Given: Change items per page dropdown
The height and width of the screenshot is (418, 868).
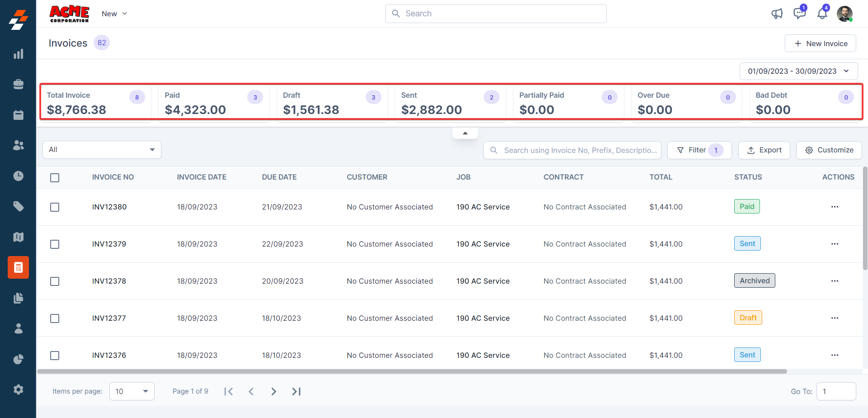Looking at the screenshot, I should click(x=132, y=391).
